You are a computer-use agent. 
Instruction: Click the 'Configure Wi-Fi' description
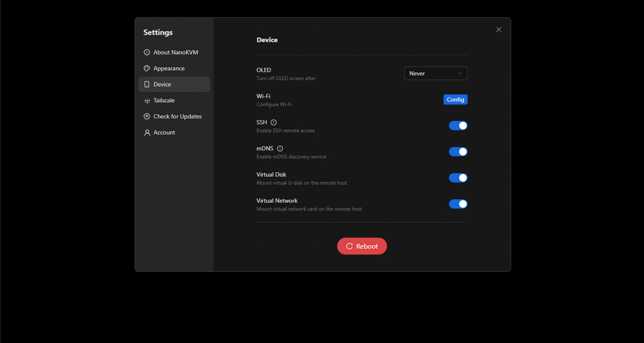[x=274, y=105]
